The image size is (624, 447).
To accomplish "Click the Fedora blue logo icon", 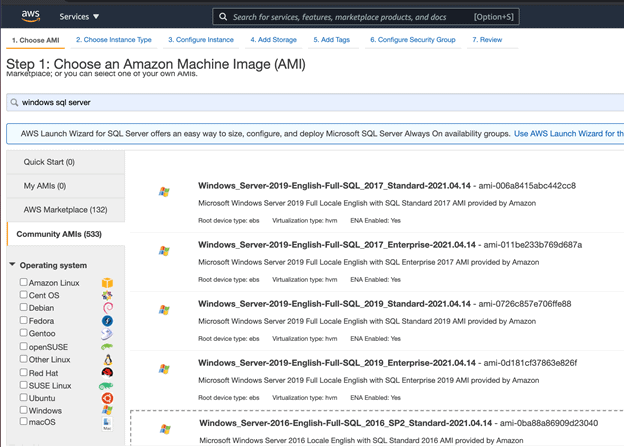I will [107, 321].
